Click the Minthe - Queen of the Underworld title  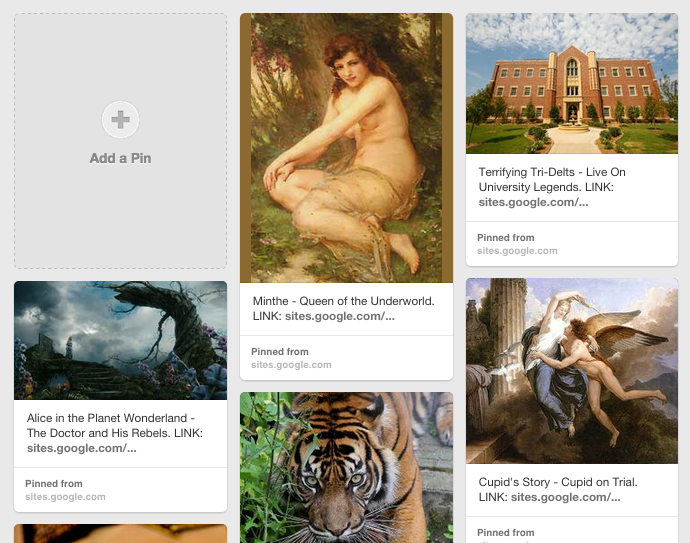342,300
